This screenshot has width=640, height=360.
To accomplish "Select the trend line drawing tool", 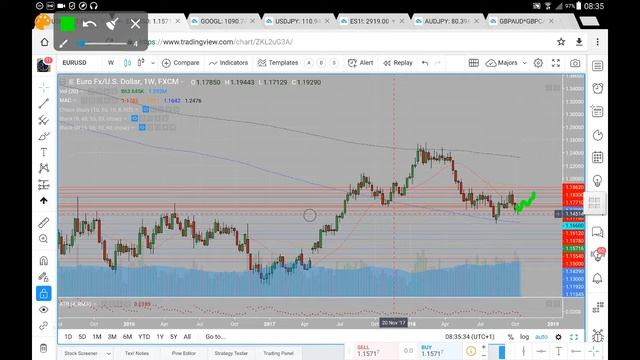I will click(x=44, y=103).
